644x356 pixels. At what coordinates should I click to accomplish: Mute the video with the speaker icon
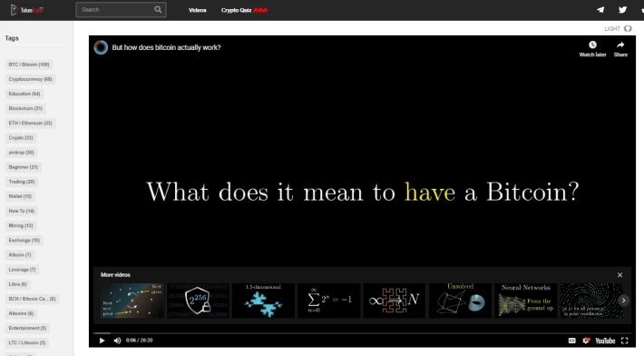pyautogui.click(x=118, y=341)
